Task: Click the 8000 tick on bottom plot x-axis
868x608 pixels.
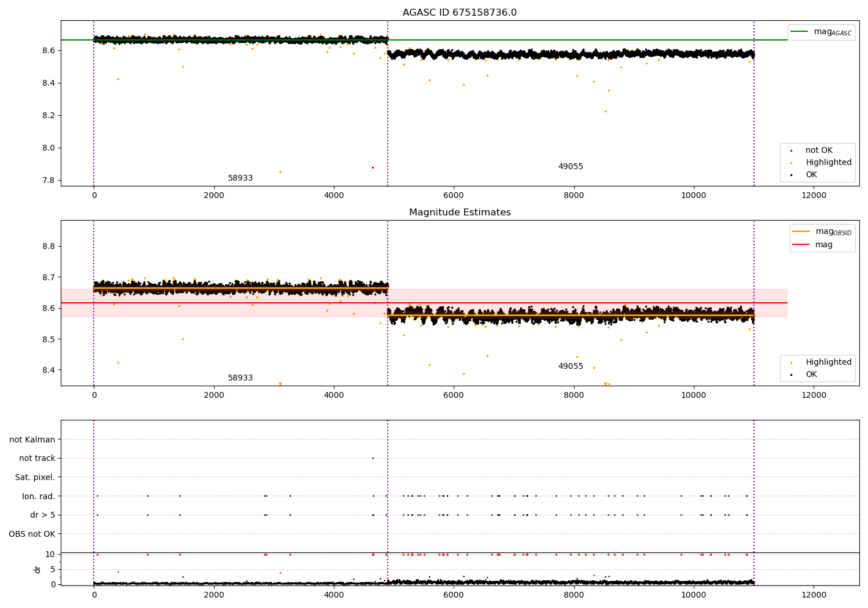Action: pos(573,595)
